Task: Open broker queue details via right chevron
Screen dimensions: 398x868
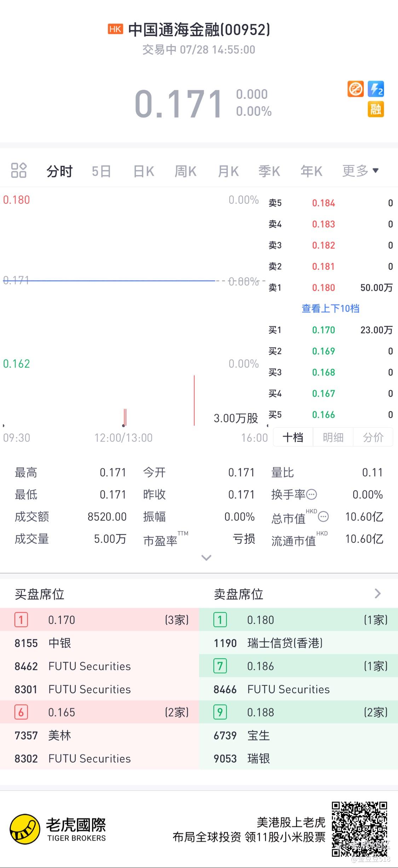Action: coord(377,594)
